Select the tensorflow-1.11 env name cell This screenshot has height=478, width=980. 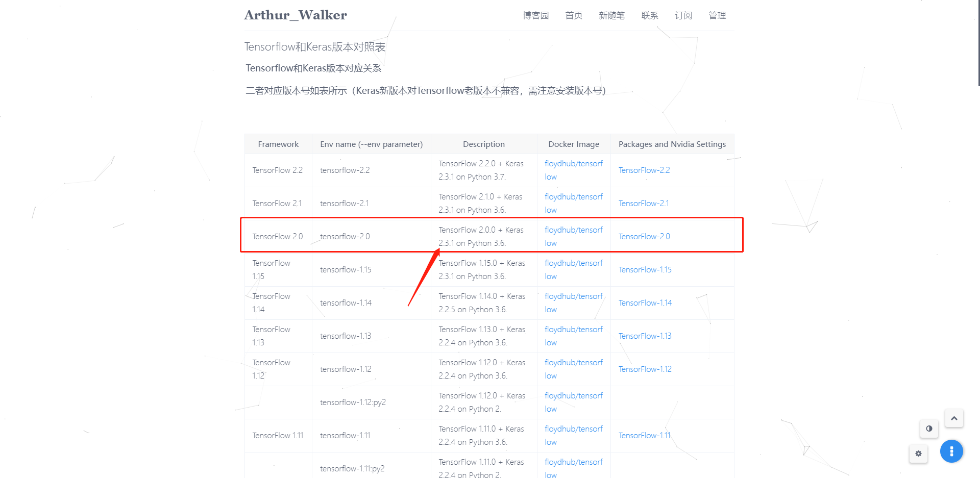372,436
